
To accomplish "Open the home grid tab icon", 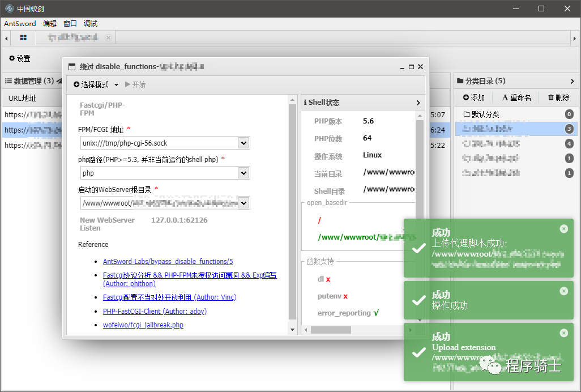I will (23, 37).
